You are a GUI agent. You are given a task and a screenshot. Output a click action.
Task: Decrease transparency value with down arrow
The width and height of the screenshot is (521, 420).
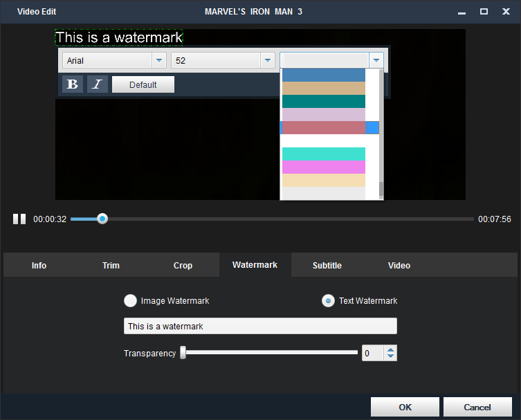pos(390,356)
